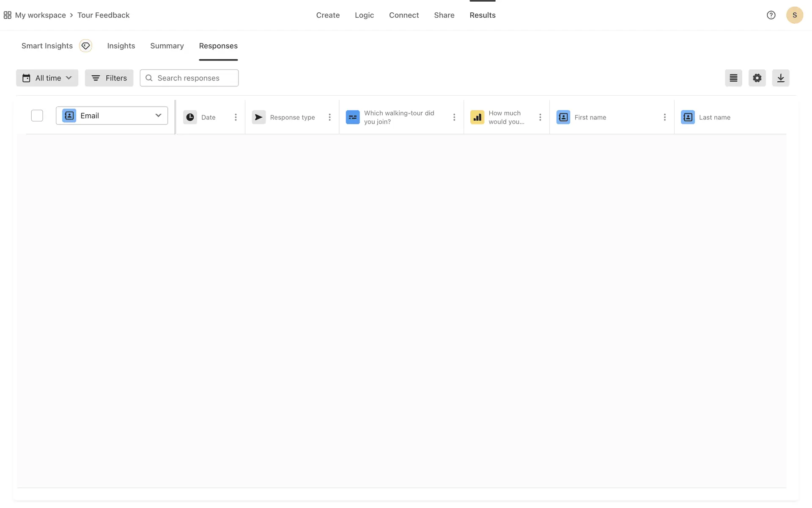
Task: Open the table settings gear icon
Action: click(757, 78)
